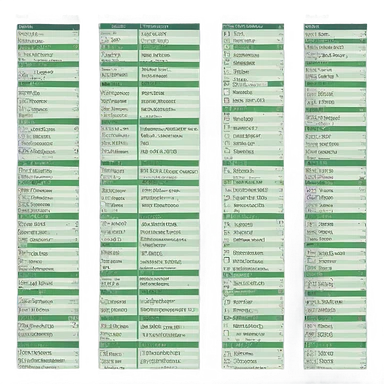The height and width of the screenshot is (384, 384).
Task: Click the first text row in the fourth panel
Action: click(x=335, y=34)
